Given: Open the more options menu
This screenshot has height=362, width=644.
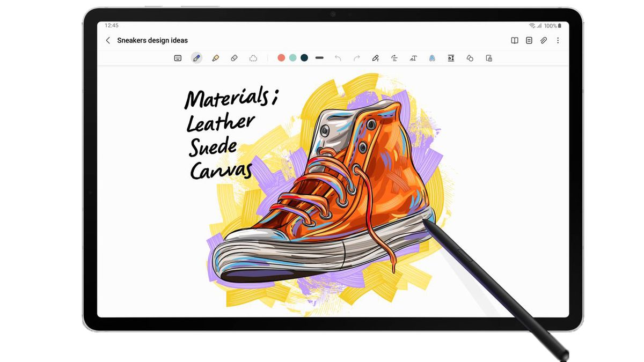Looking at the screenshot, I should pos(558,40).
